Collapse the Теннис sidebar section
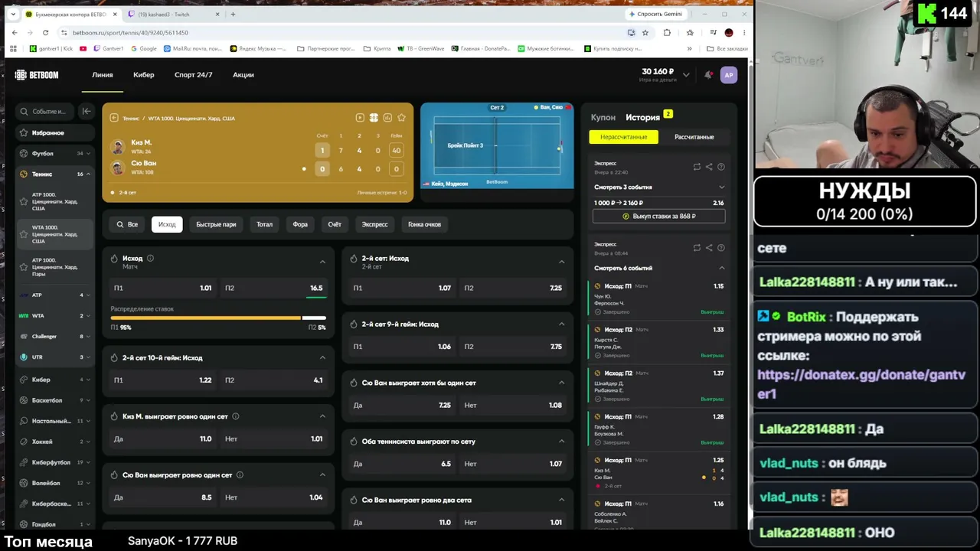Image resolution: width=980 pixels, height=551 pixels. [x=88, y=174]
